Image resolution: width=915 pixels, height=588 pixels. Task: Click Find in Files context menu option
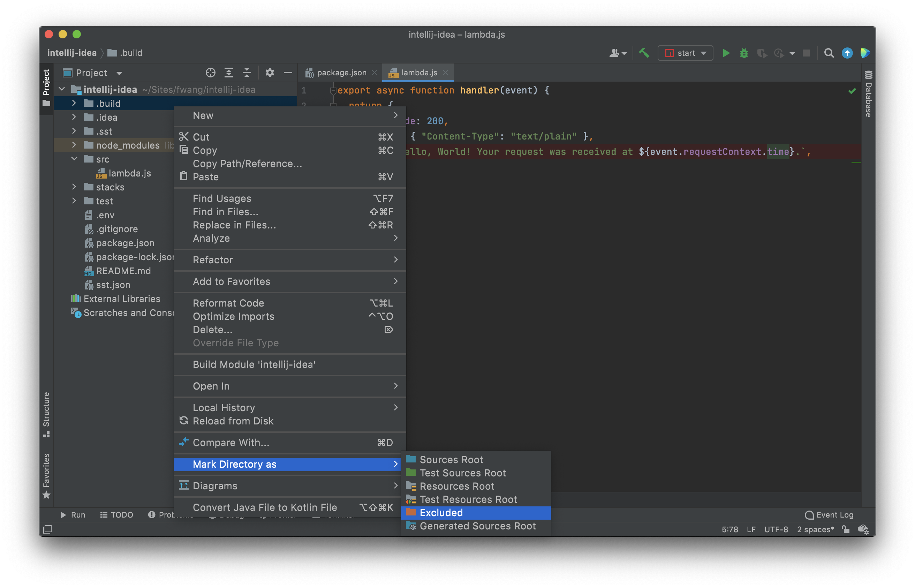coord(225,212)
